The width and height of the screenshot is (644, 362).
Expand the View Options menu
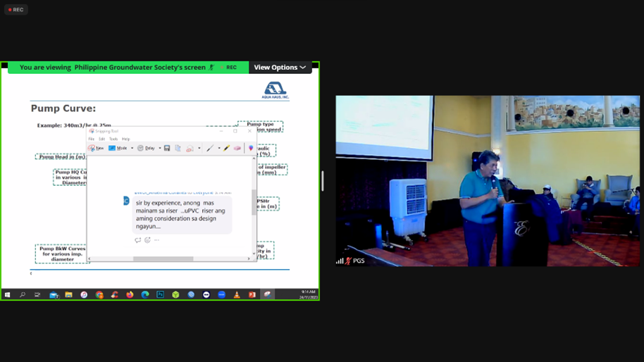coord(280,68)
